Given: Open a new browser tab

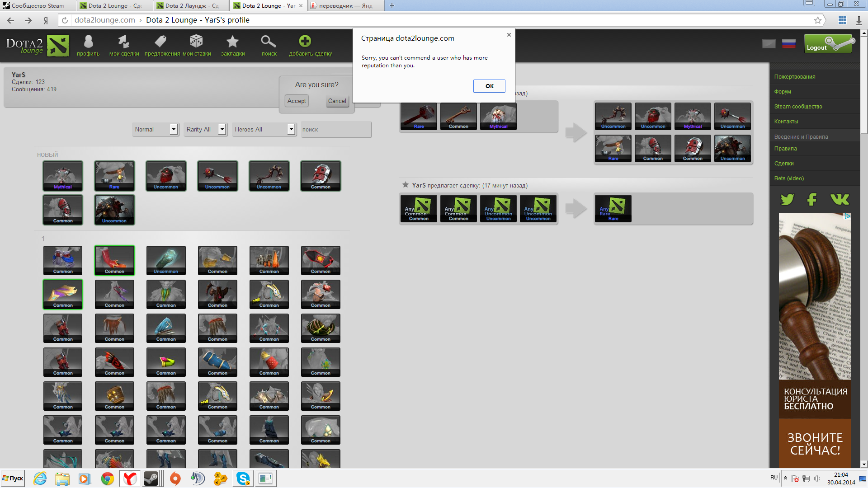Looking at the screenshot, I should (x=392, y=5).
